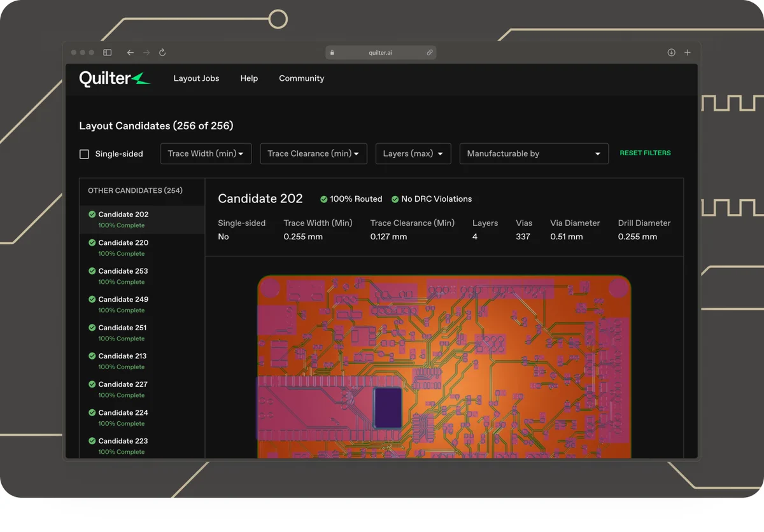Go to the Community page
Viewport: 764px width, 532px height.
click(x=302, y=78)
